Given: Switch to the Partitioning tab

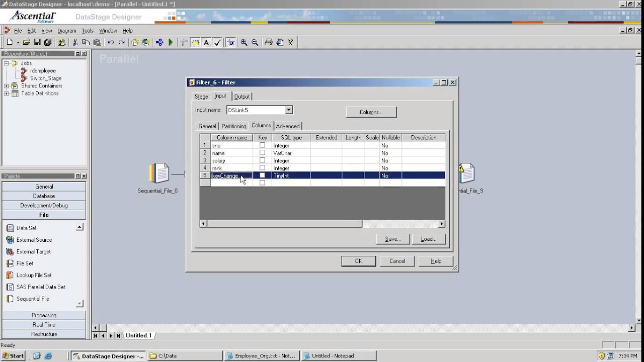Looking at the screenshot, I should point(234,126).
